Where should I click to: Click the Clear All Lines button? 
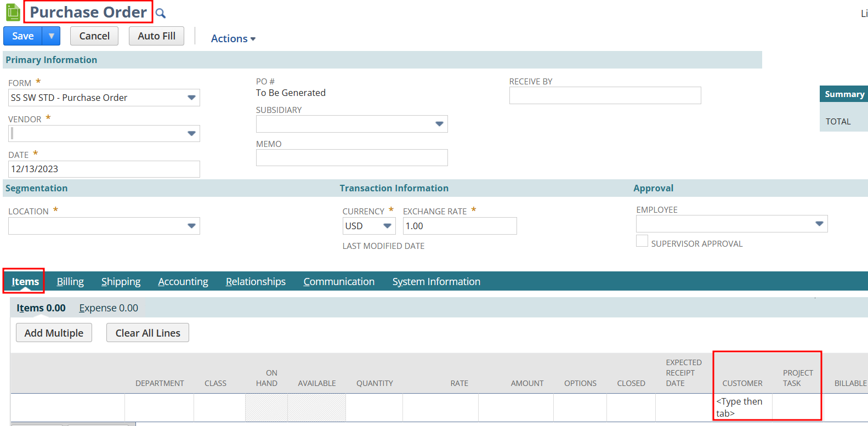[x=147, y=333]
